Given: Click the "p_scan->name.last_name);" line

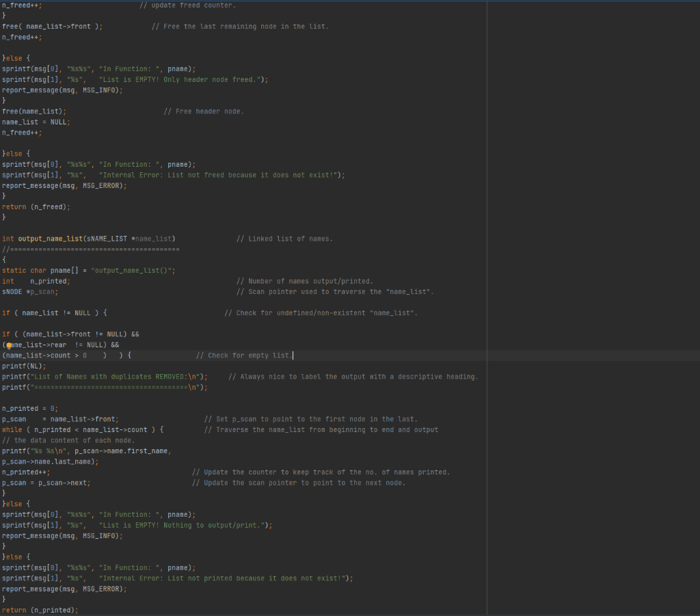Looking at the screenshot, I should click(x=51, y=461).
